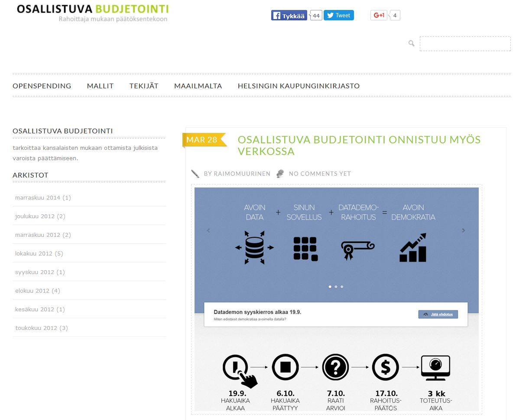This screenshot has width=516, height=420.
Task: Open the MALLIT menu item
Action: click(x=100, y=86)
